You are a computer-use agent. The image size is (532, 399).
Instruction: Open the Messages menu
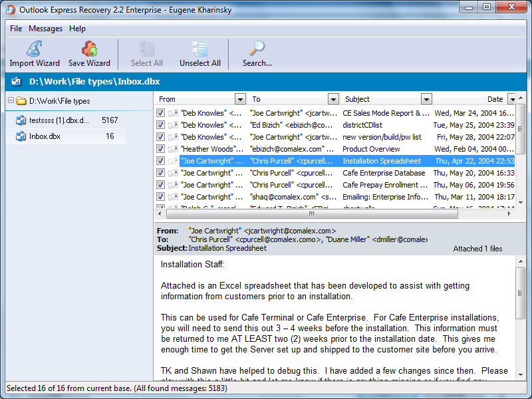pyautogui.click(x=45, y=29)
